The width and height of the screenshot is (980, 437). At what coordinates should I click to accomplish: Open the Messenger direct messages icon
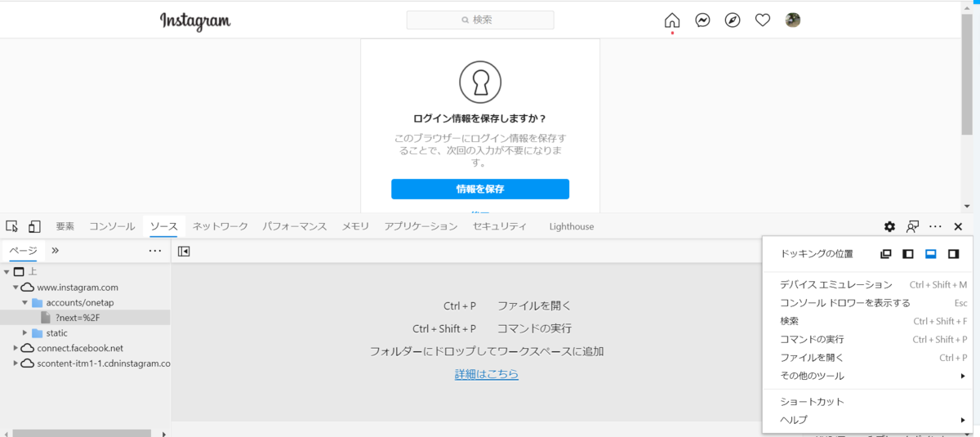point(702,20)
